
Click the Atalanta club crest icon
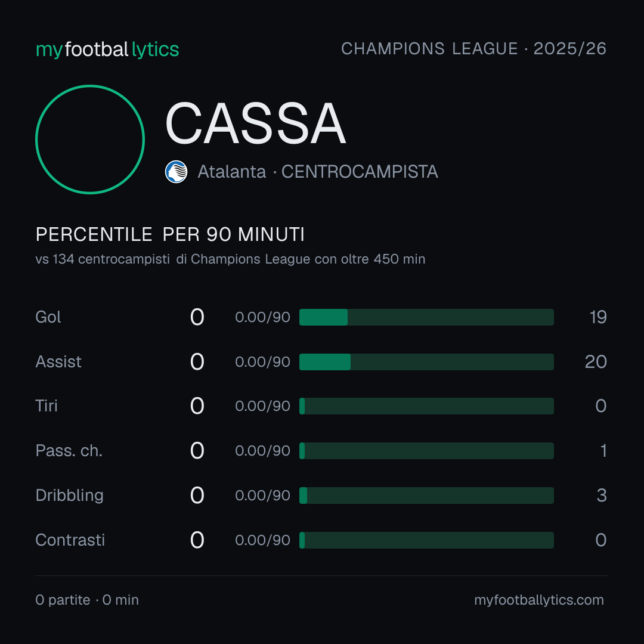tap(176, 172)
